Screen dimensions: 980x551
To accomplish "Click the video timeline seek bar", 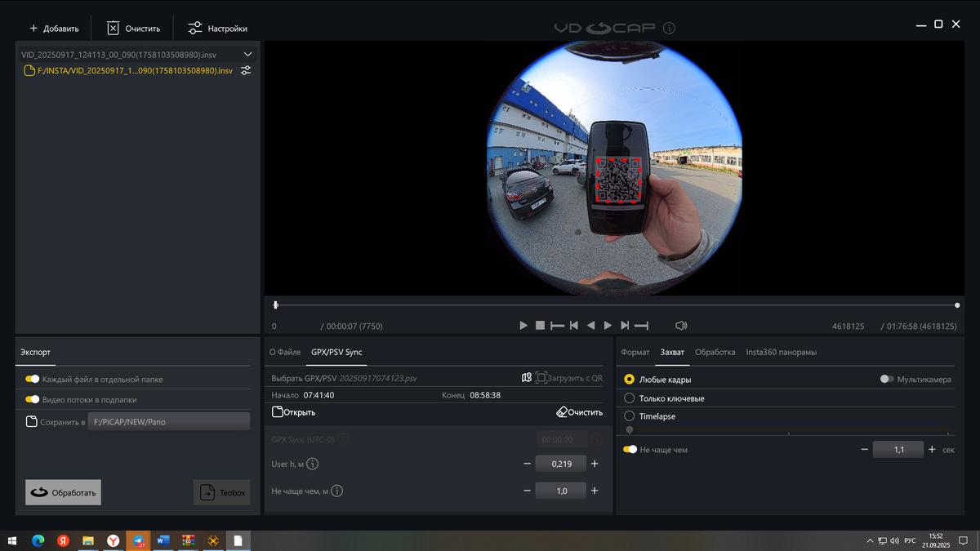I will tap(616, 305).
